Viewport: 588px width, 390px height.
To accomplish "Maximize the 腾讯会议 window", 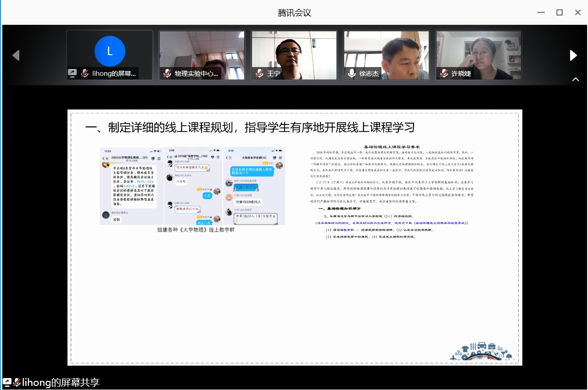I will (x=560, y=12).
